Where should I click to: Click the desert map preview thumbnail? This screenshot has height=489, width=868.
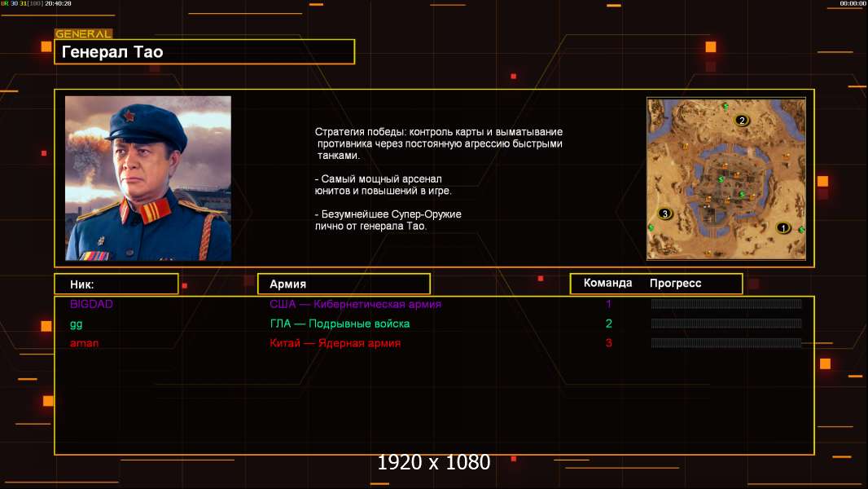(726, 178)
